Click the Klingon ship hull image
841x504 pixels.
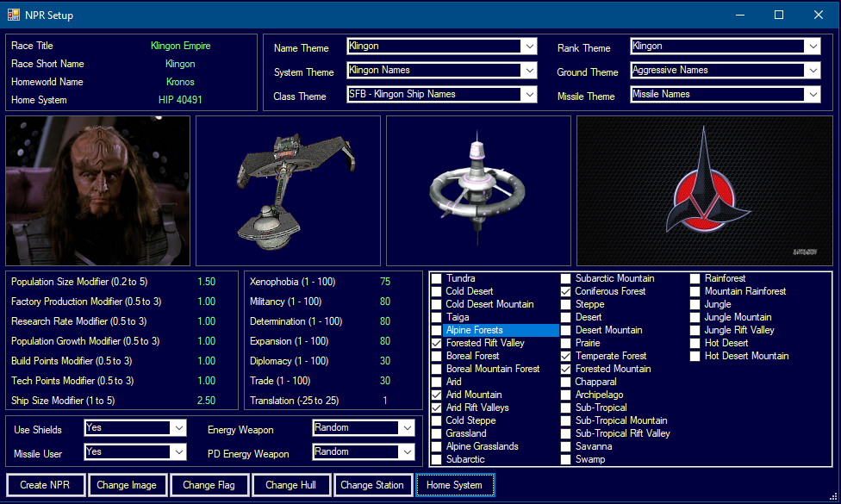coord(288,191)
